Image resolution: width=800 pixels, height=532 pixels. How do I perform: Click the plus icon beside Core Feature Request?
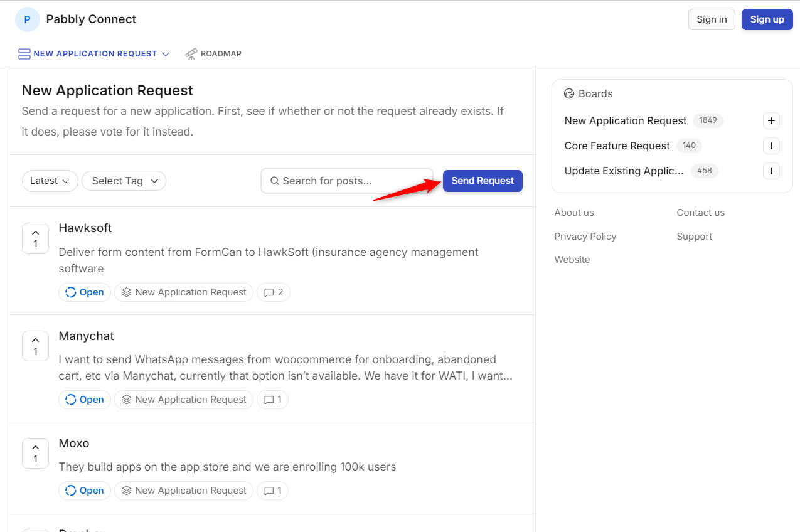[771, 146]
